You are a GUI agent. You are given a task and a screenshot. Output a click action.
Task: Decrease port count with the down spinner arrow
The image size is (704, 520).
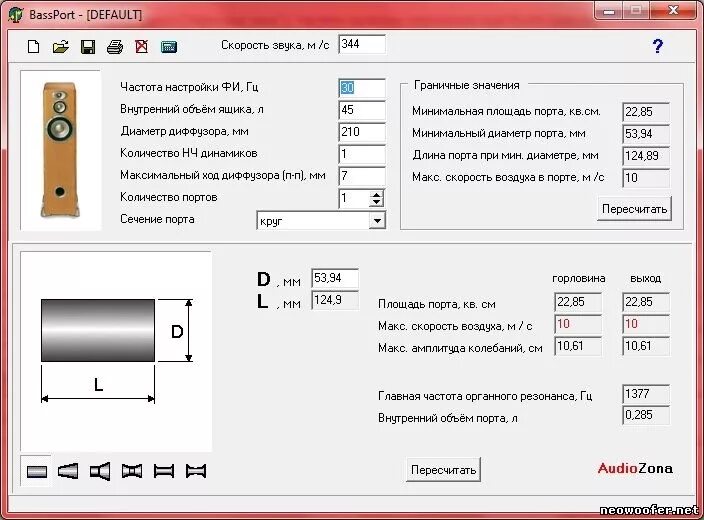(x=376, y=203)
